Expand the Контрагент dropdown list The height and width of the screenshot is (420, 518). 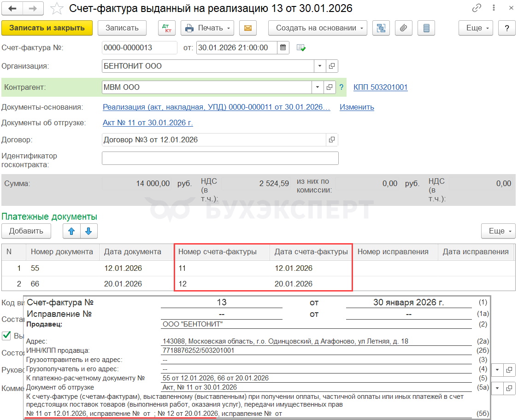318,87
